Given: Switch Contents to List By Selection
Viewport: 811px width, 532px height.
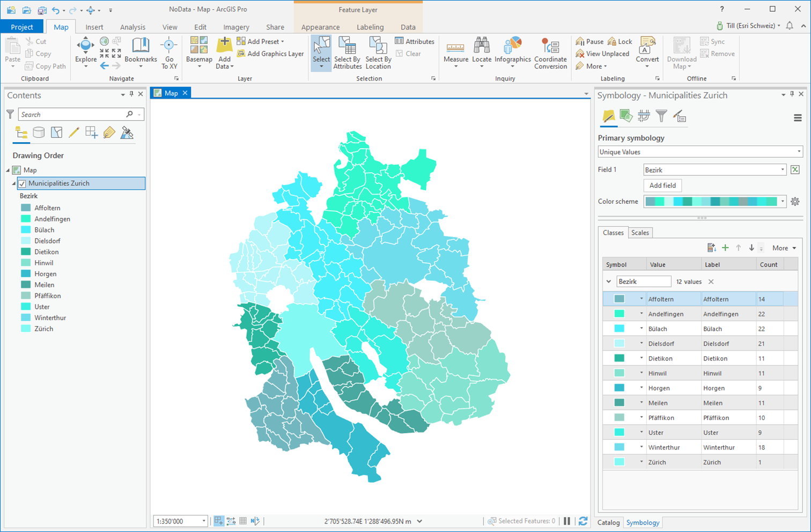Looking at the screenshot, I should [x=56, y=132].
